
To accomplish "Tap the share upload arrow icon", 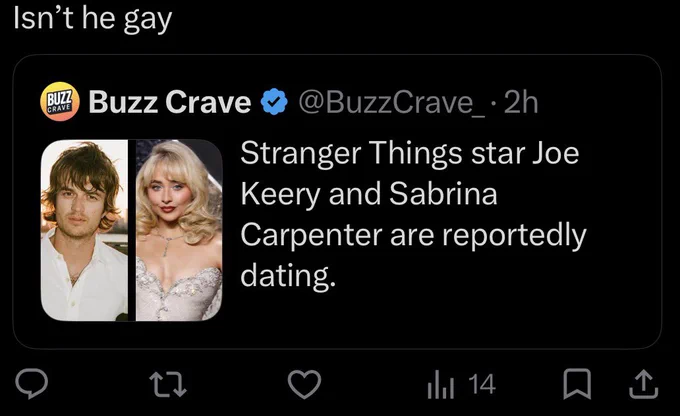I will 644,384.
